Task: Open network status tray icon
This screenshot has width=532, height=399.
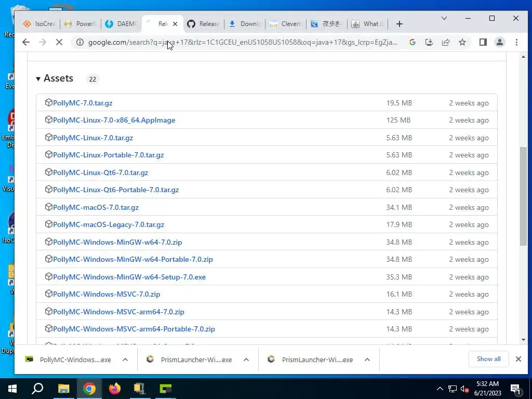Action: point(453,389)
